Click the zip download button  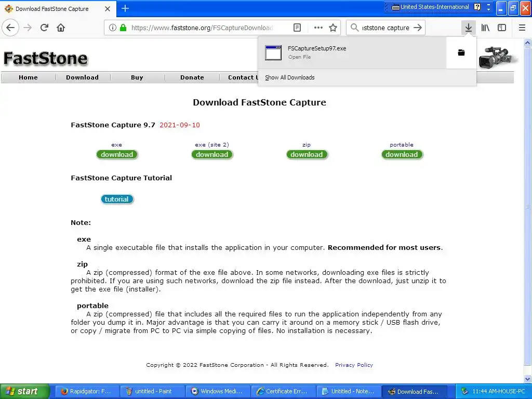pyautogui.click(x=307, y=154)
